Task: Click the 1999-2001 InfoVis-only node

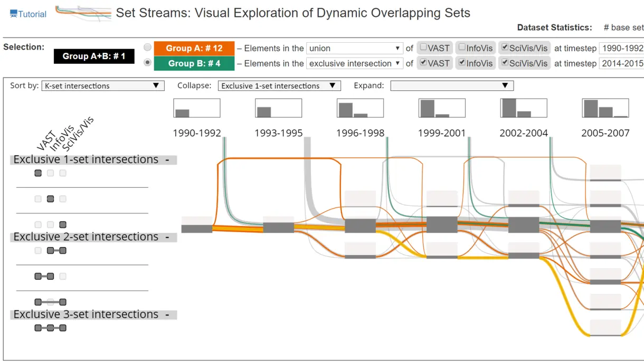Action: (442, 206)
